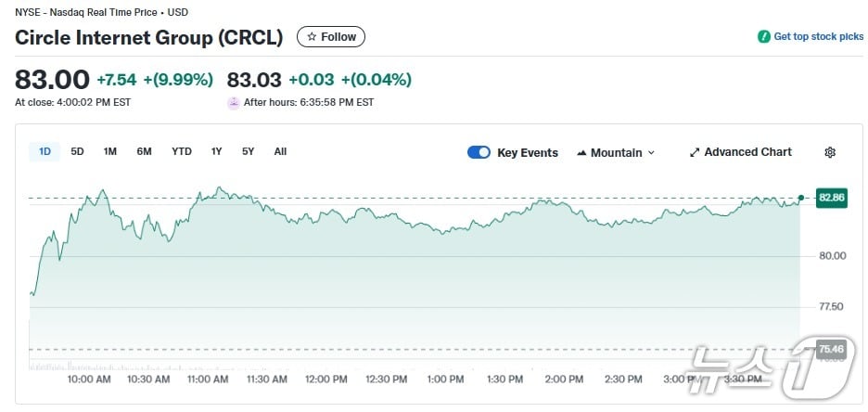
Task: Open chart settings gear icon
Action: point(830,152)
